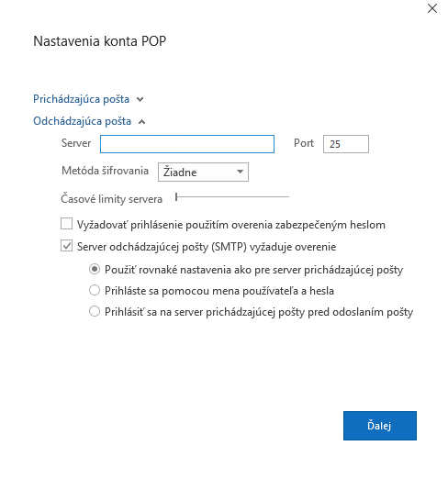The width and height of the screenshot is (448, 479).
Task: Choose Prihlásiť sa na server prichádzajúcej pošty option
Action: point(95,311)
